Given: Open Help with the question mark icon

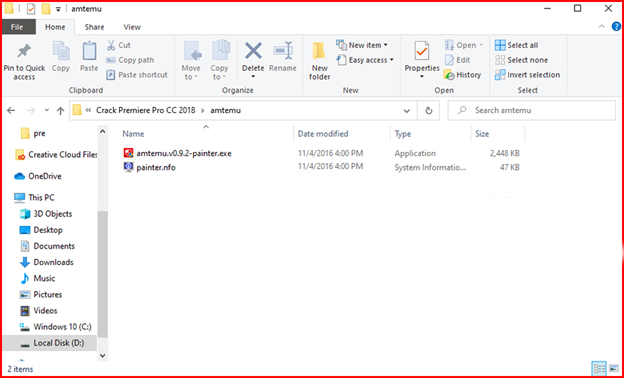Looking at the screenshot, I should coord(616,27).
